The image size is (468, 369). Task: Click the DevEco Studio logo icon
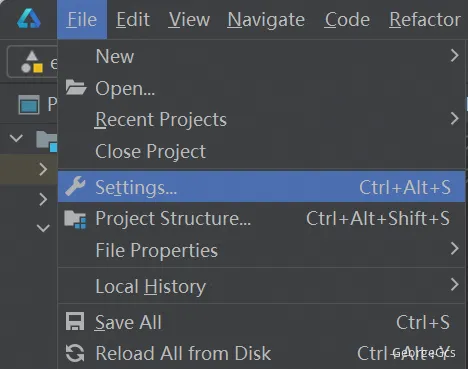(29, 19)
